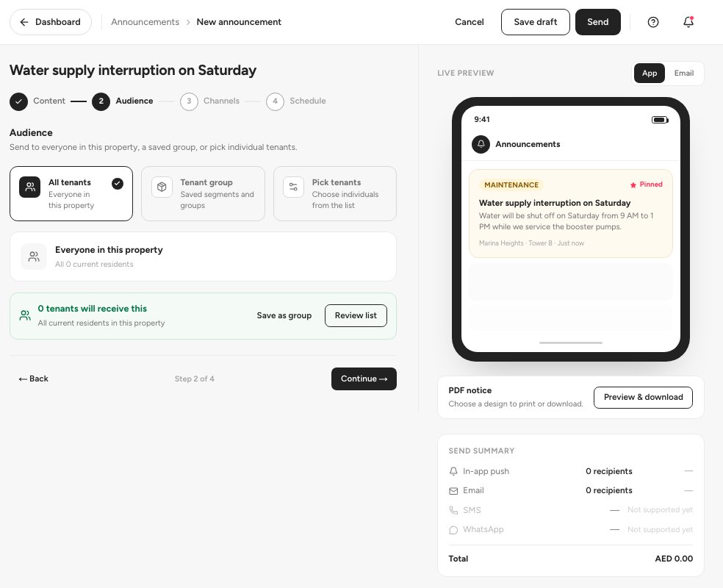
Task: Open the Review list button
Action: point(356,316)
